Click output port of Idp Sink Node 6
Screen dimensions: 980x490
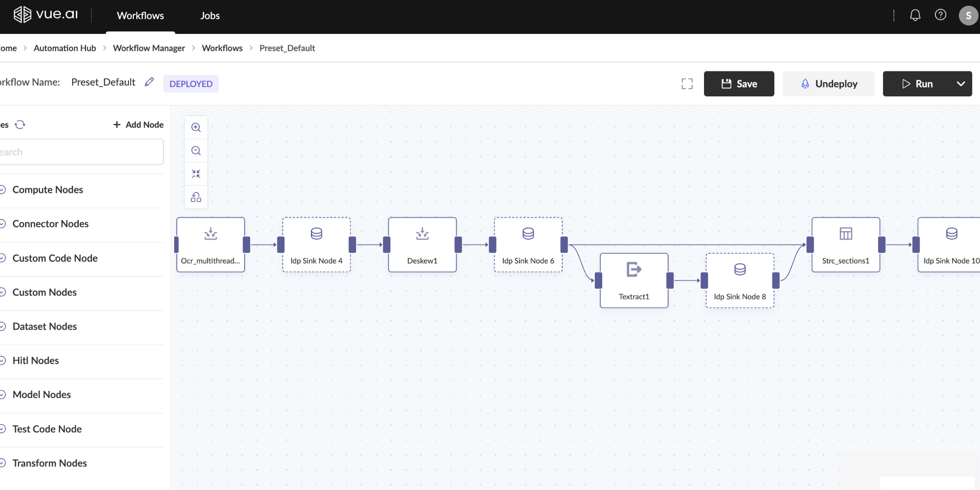click(x=564, y=245)
